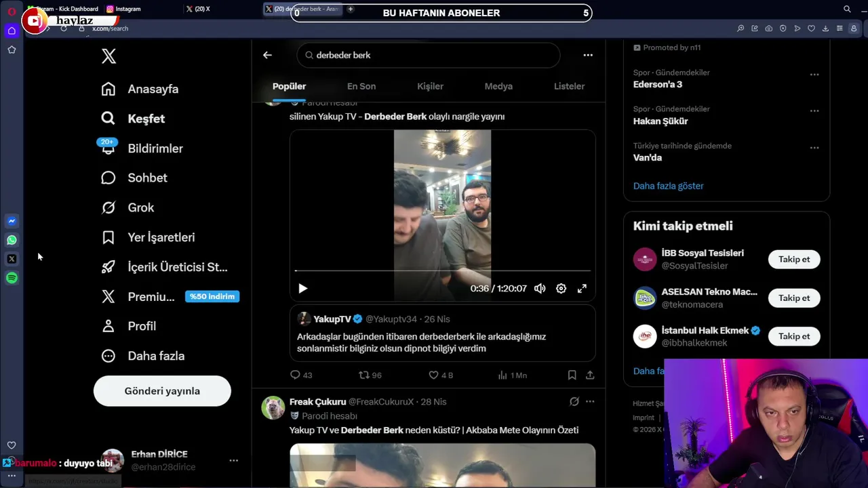Focus the 'derbeder berk' search field

[429, 55]
